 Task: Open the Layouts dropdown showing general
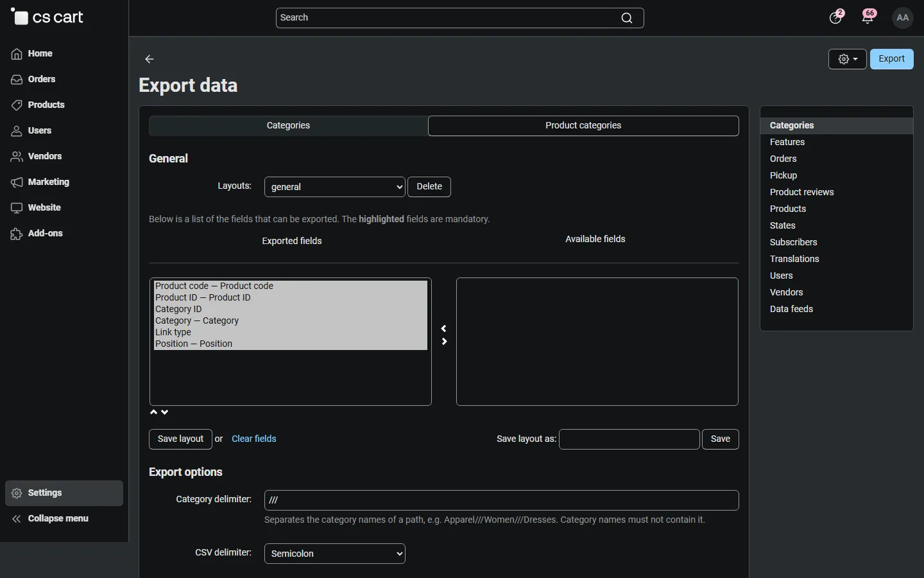(335, 187)
